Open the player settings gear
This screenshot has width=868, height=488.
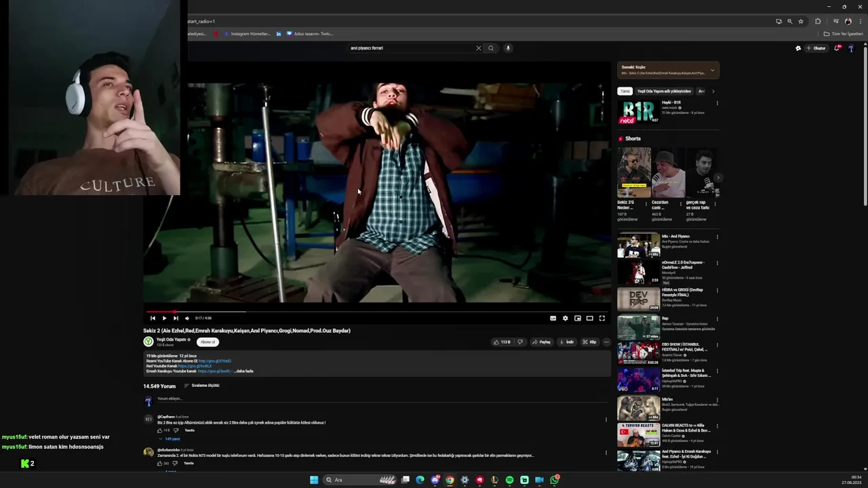point(566,318)
